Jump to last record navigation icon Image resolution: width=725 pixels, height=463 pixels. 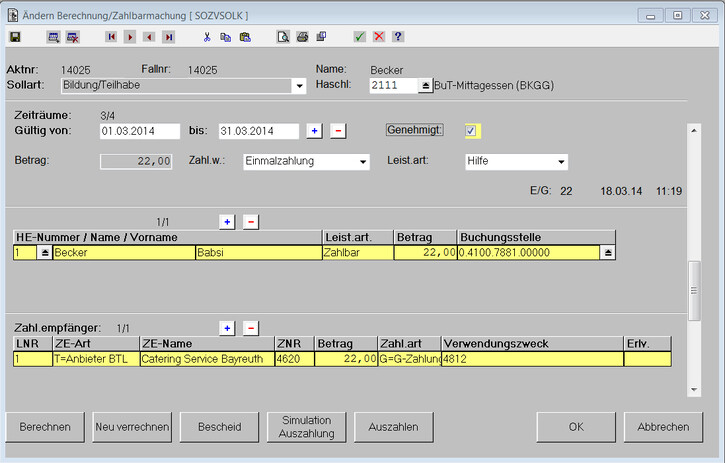point(168,37)
